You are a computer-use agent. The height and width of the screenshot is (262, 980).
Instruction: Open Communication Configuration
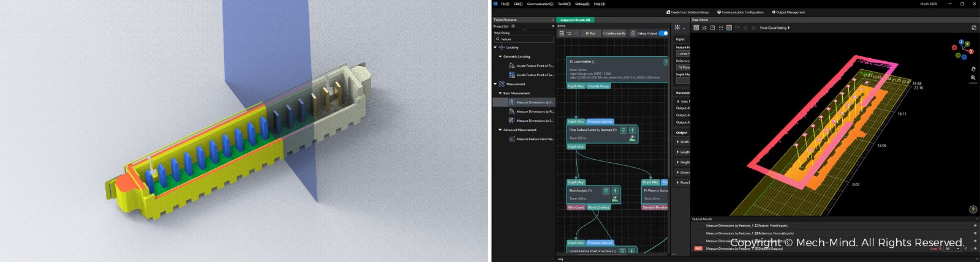pos(741,12)
